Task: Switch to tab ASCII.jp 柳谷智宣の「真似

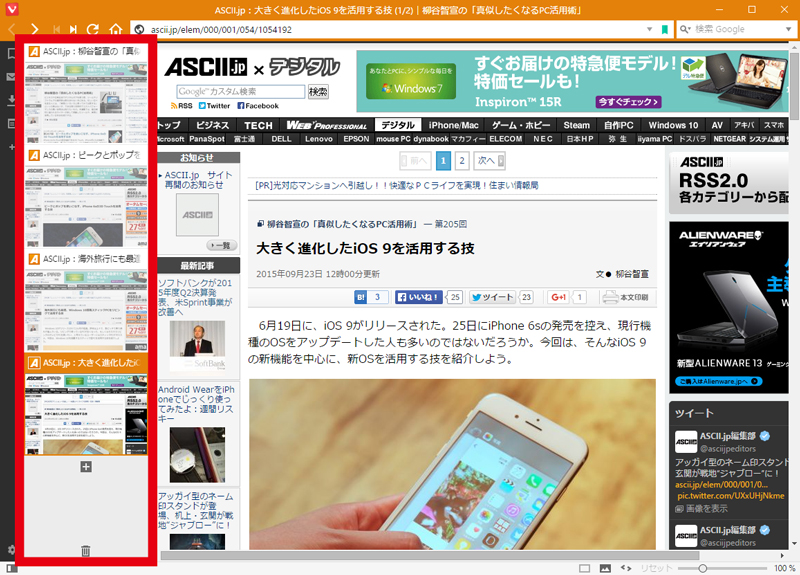Action: [86, 93]
